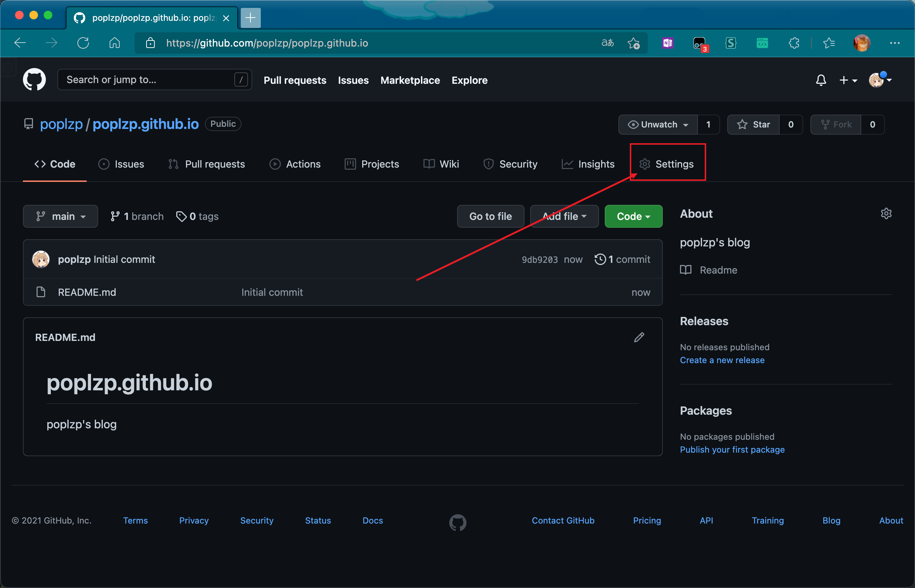Open the repository Security tab
Viewport: 915px width, 588px height.
click(x=510, y=164)
